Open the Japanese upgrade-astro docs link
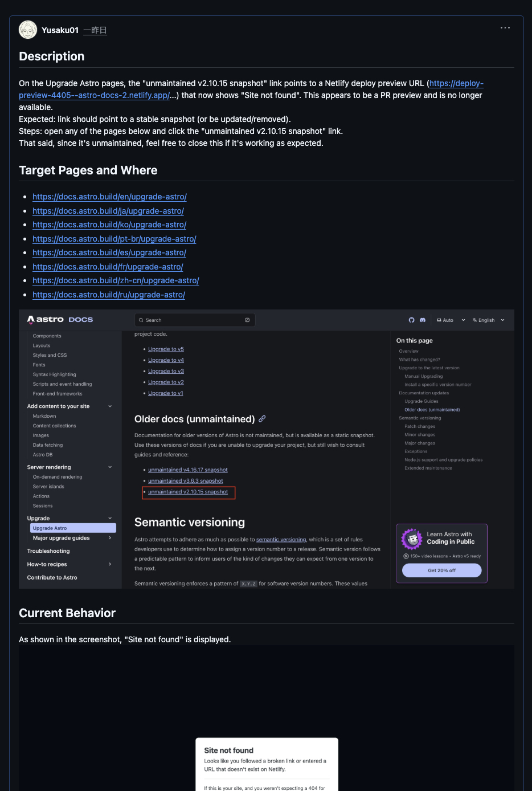532x791 pixels. [x=108, y=211]
